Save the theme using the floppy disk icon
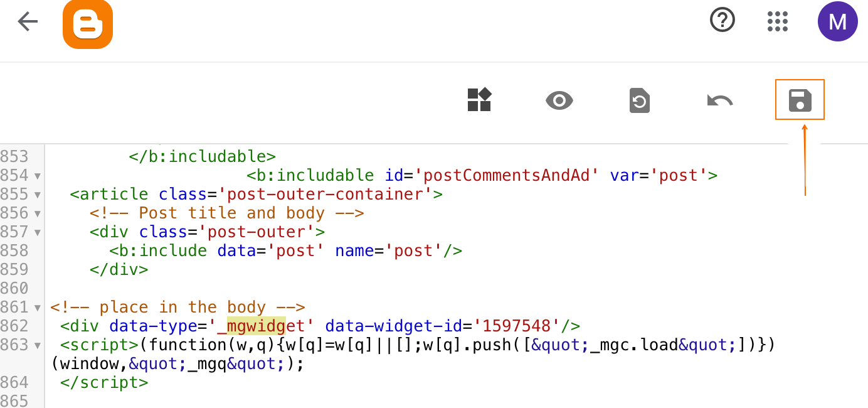This screenshot has width=868, height=408. click(x=800, y=100)
